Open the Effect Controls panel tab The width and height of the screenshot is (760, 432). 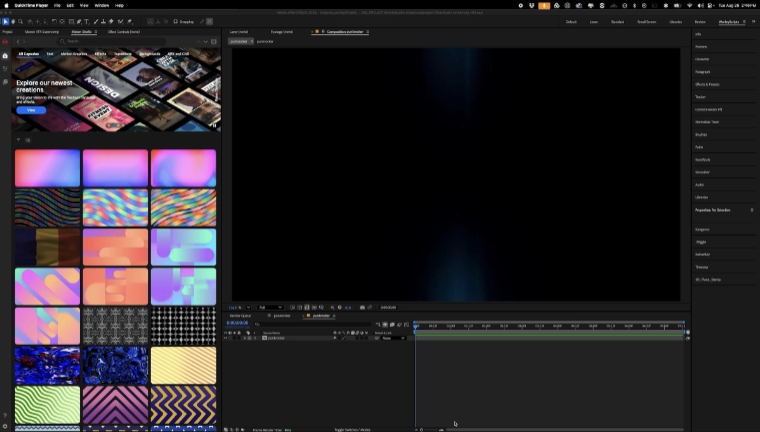[126, 32]
